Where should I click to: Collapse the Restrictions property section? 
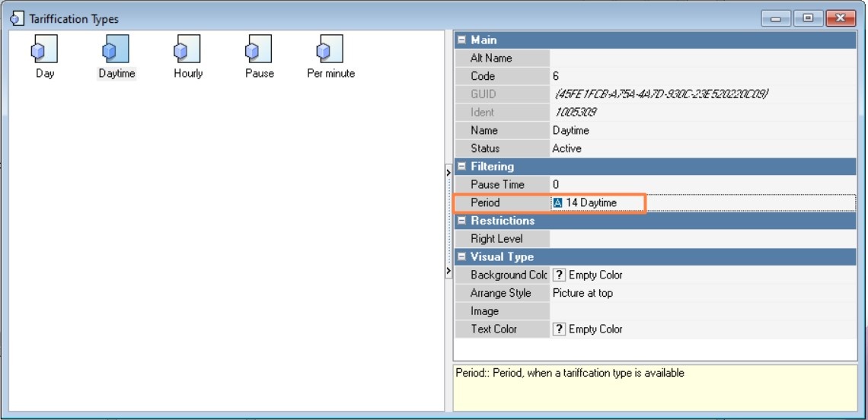click(461, 221)
